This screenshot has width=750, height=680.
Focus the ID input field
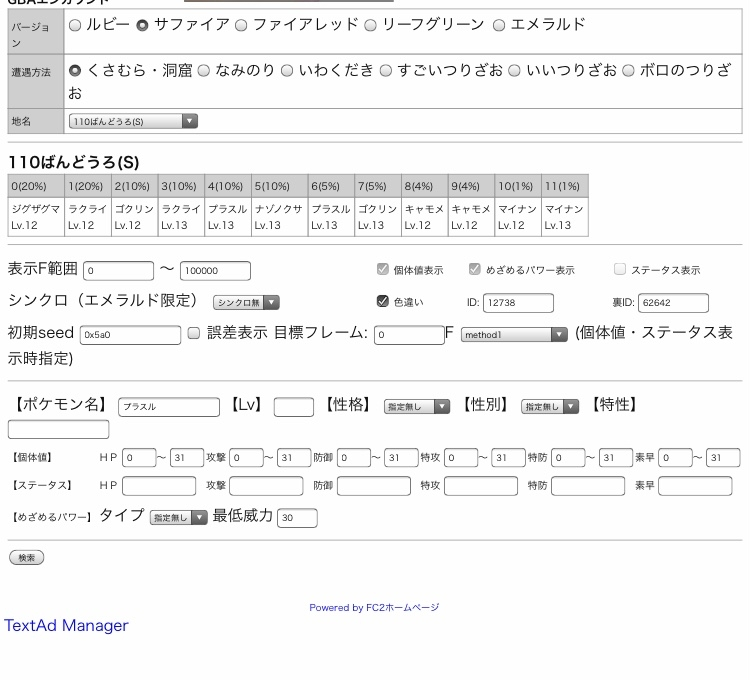click(518, 303)
